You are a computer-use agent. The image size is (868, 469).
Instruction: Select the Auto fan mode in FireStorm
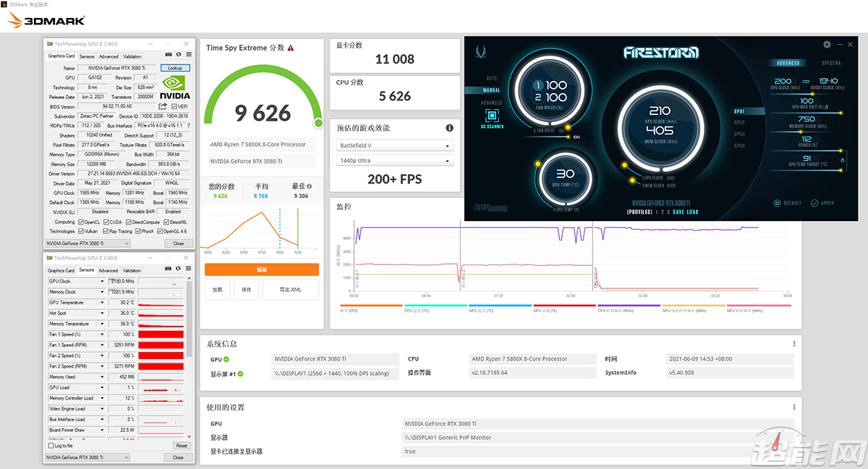click(x=492, y=78)
